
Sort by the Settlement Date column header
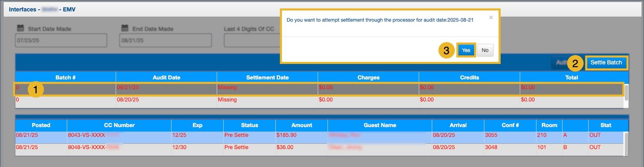click(267, 77)
